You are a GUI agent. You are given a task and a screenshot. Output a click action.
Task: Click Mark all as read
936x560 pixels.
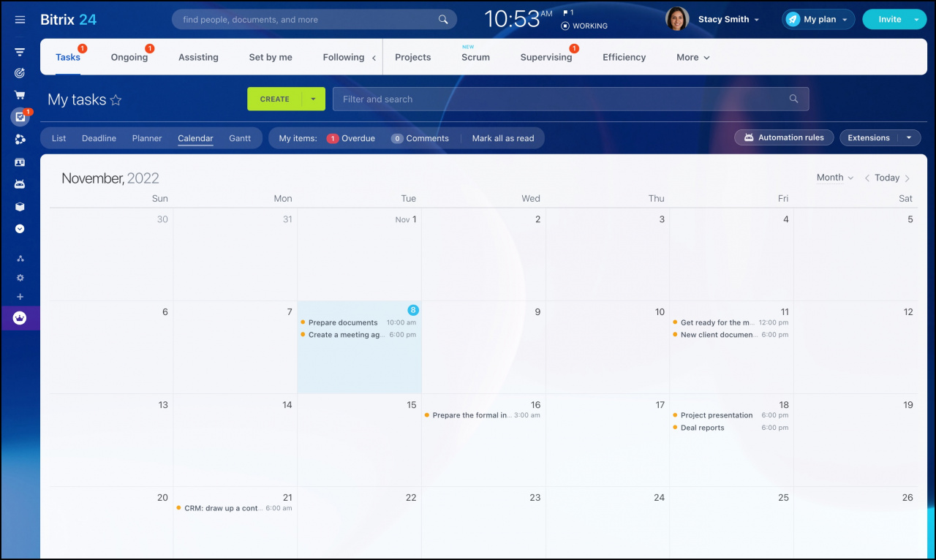pos(503,138)
